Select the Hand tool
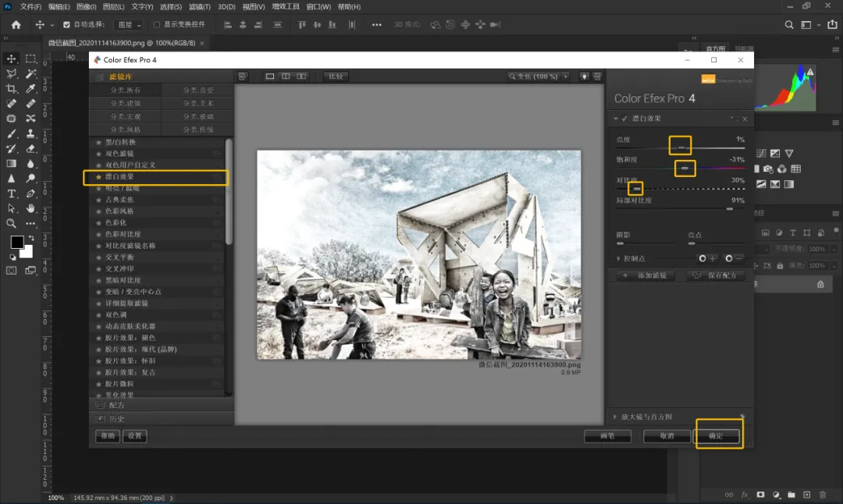 click(31, 208)
